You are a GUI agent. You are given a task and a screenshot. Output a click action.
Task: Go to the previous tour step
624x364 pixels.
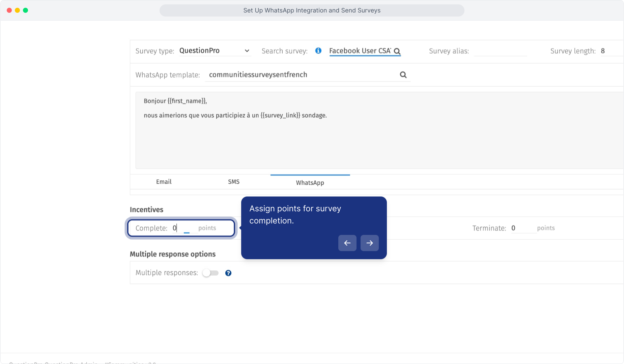click(x=347, y=243)
